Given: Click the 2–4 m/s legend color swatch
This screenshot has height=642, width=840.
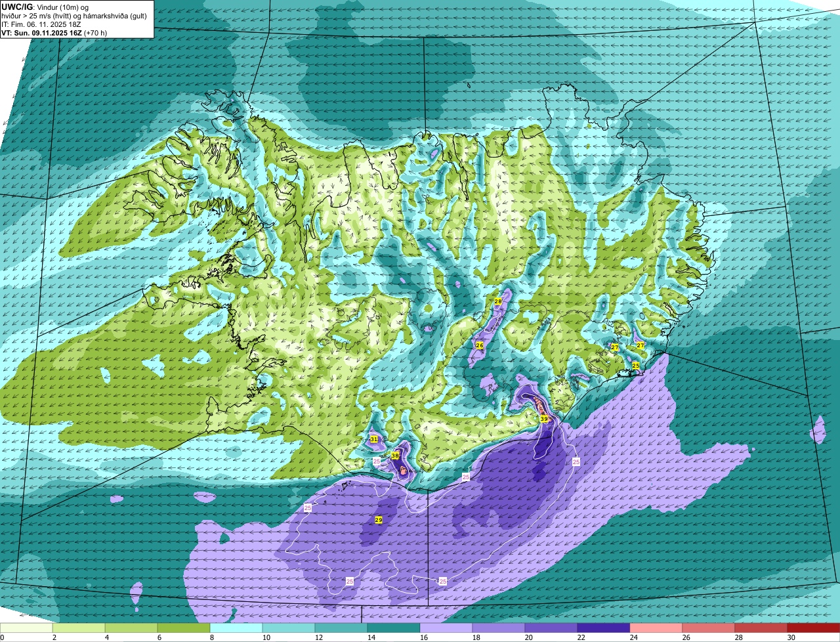Looking at the screenshot, I should 79,628.
